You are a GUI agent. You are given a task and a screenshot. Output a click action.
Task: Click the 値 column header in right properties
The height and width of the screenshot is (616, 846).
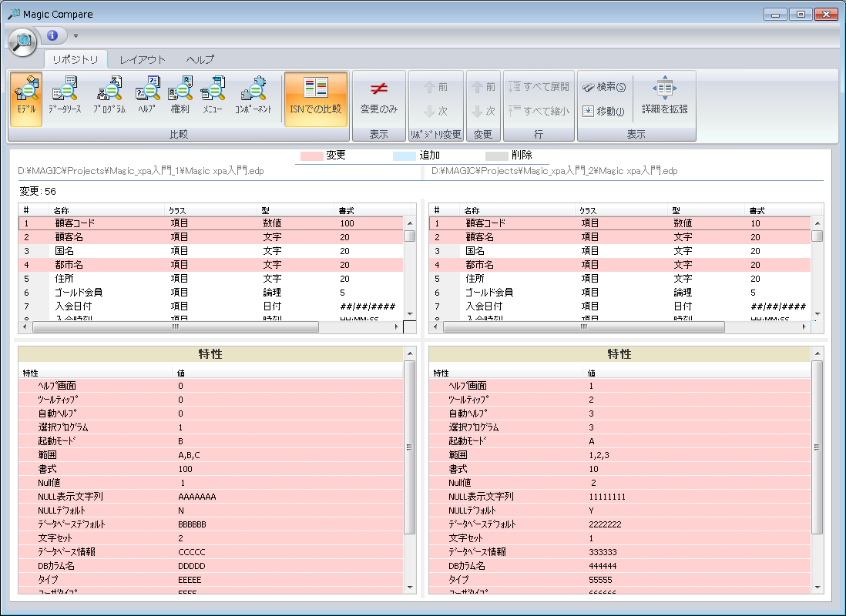click(x=697, y=373)
